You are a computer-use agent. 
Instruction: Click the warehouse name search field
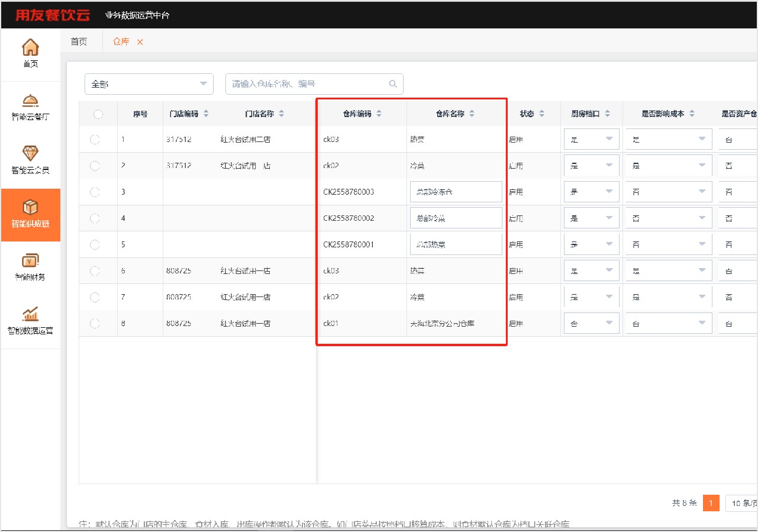(308, 84)
